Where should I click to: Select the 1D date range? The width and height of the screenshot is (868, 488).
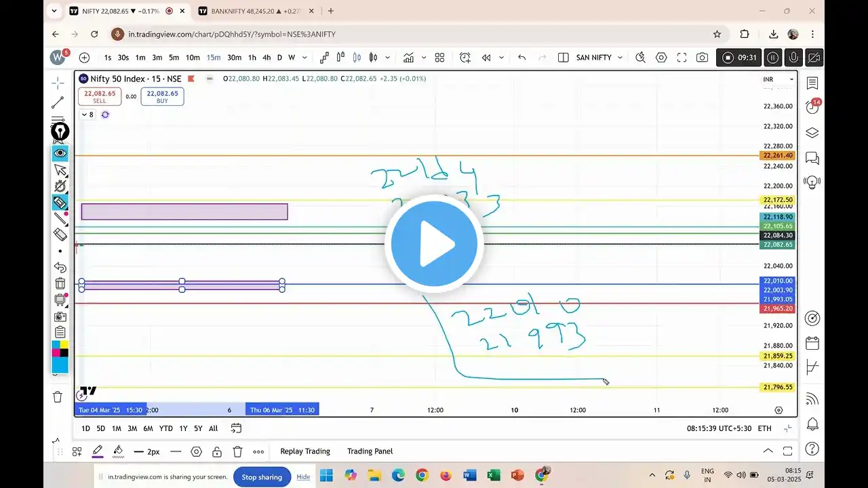[x=85, y=428]
